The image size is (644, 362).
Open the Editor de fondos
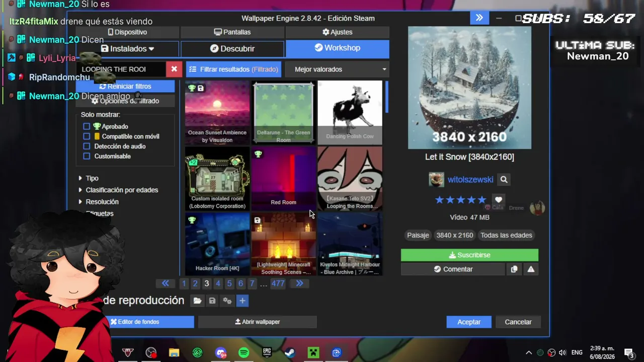(135, 322)
